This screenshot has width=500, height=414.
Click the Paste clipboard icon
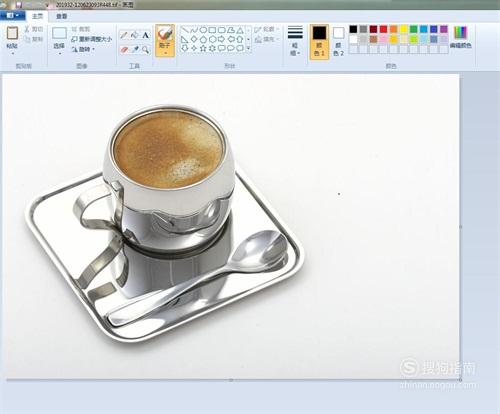pos(12,33)
